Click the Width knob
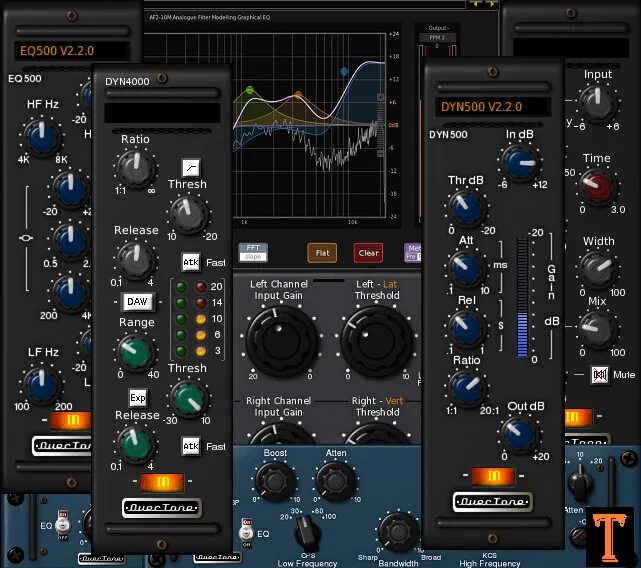Screen dimensions: 641x568 point(597,269)
